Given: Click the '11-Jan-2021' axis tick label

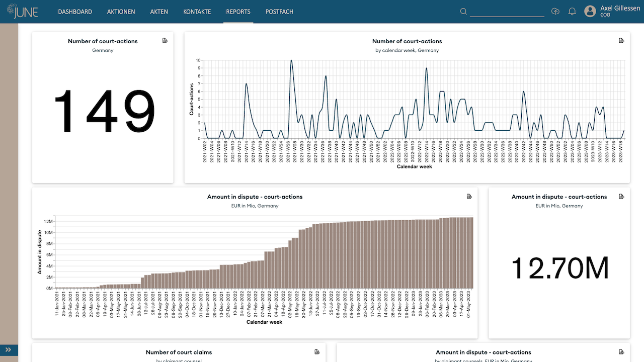Looking at the screenshot, I should (57, 303).
